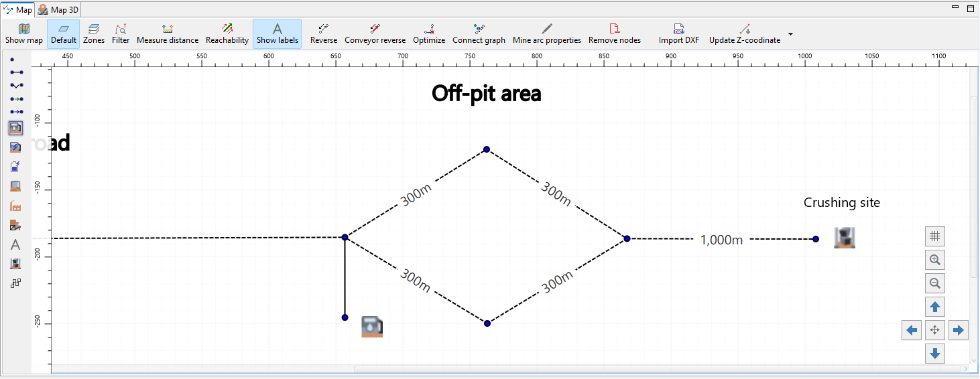Activate the Measure distance tool
The width and height of the screenshot is (980, 379).
(x=168, y=33)
